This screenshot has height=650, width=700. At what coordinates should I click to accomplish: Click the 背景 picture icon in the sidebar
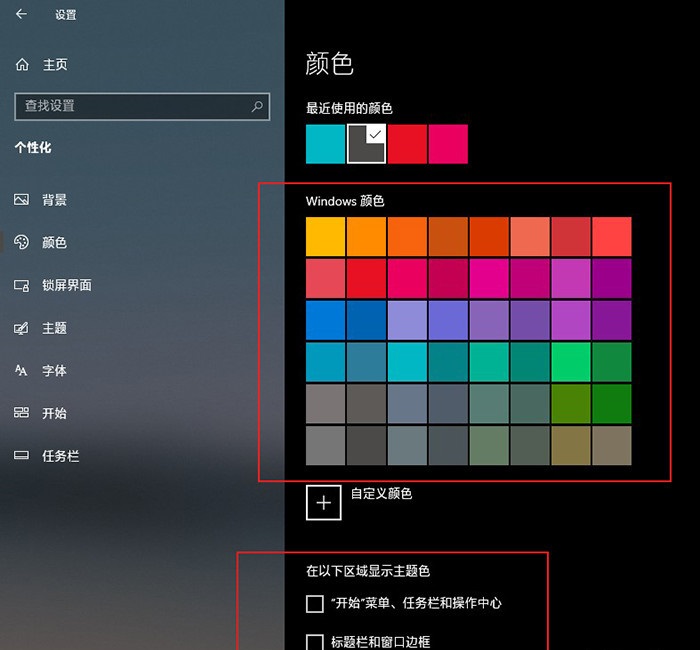21,200
